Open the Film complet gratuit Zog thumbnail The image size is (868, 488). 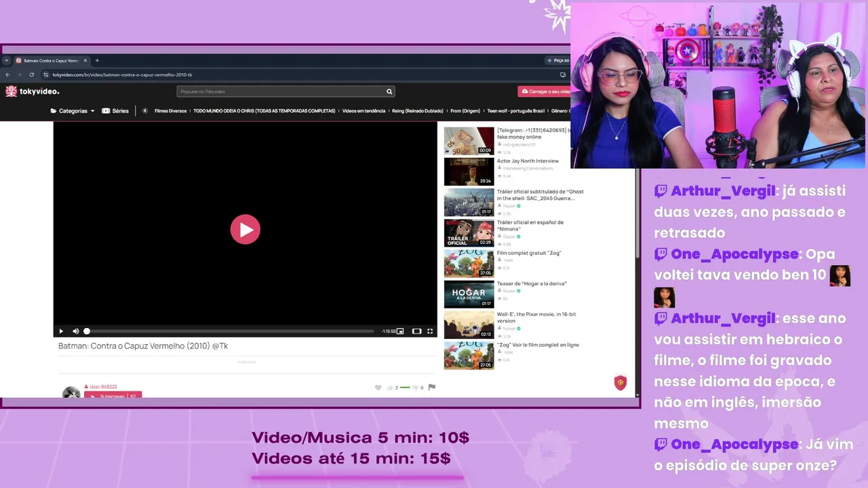469,264
